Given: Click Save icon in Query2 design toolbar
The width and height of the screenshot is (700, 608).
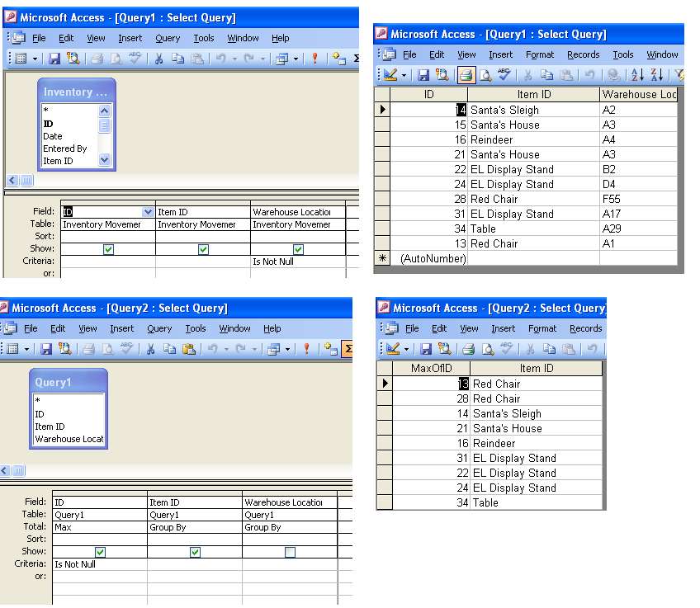Looking at the screenshot, I should point(46,349).
